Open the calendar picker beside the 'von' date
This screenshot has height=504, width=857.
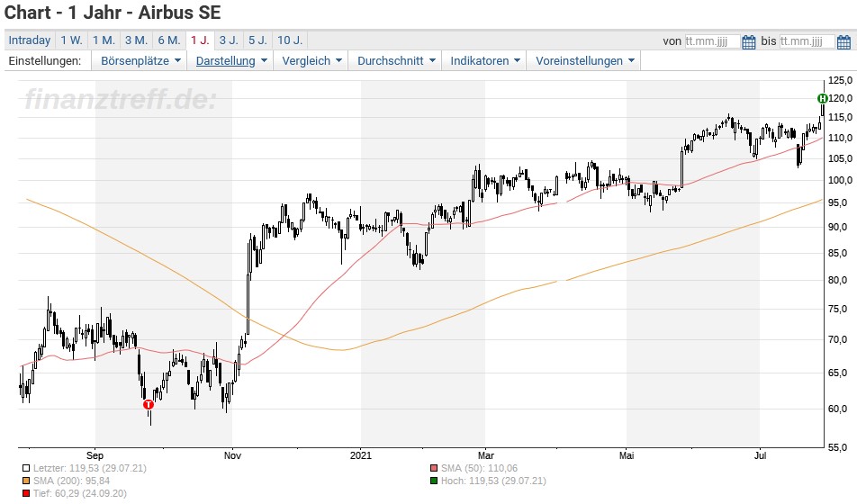tap(749, 41)
